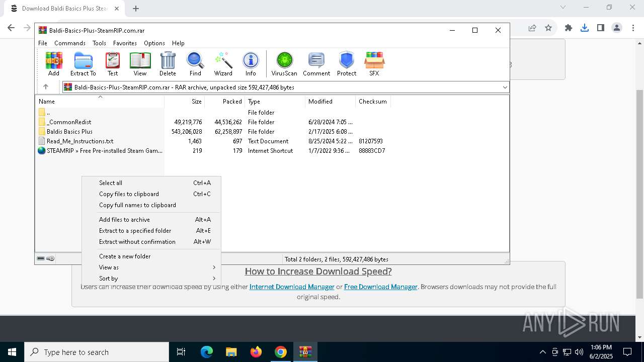The height and width of the screenshot is (362, 644).
Task: Open Chrome's side panel icon
Action: tap(600, 28)
